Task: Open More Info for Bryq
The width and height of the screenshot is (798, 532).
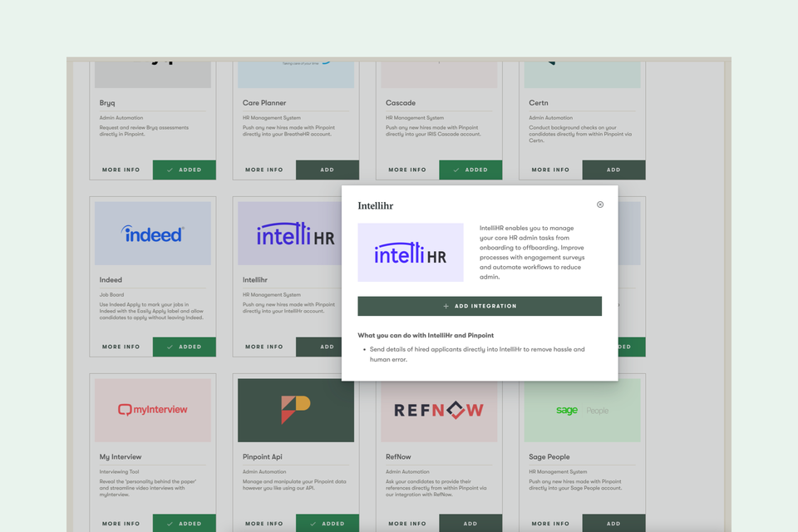Action: (x=121, y=170)
